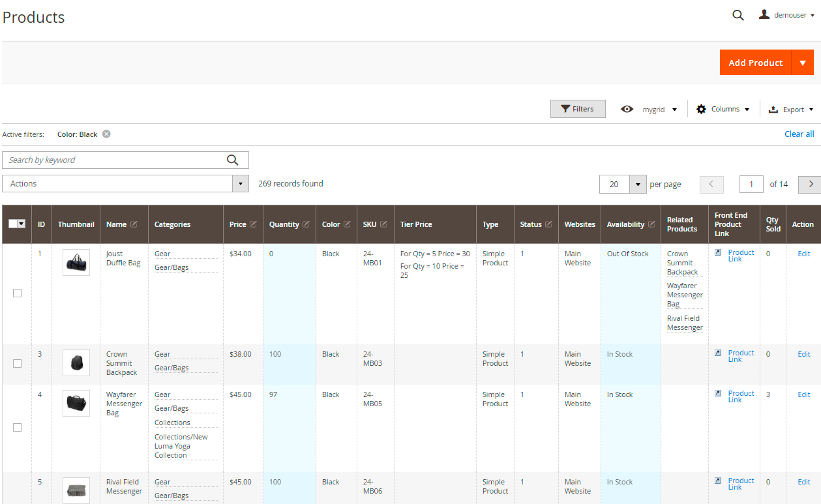The height and width of the screenshot is (504, 821).
Task: Remove the Color: Black active filter
Action: tap(106, 134)
